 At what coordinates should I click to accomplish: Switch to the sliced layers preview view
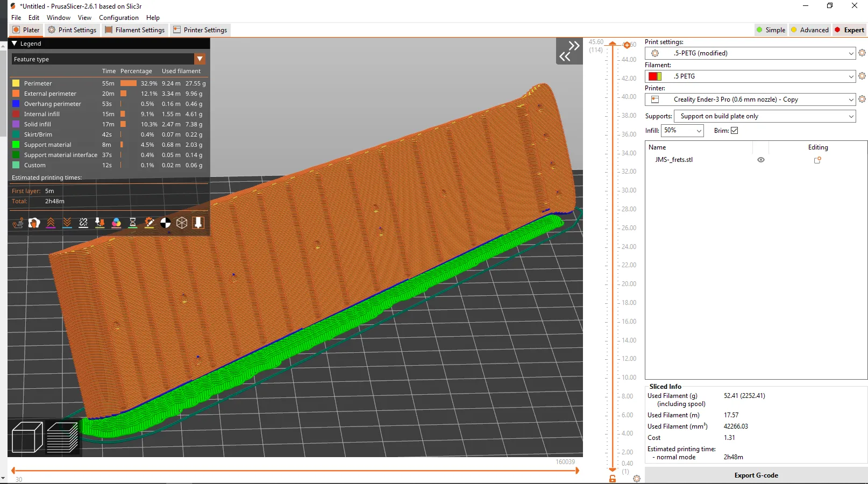[62, 437]
